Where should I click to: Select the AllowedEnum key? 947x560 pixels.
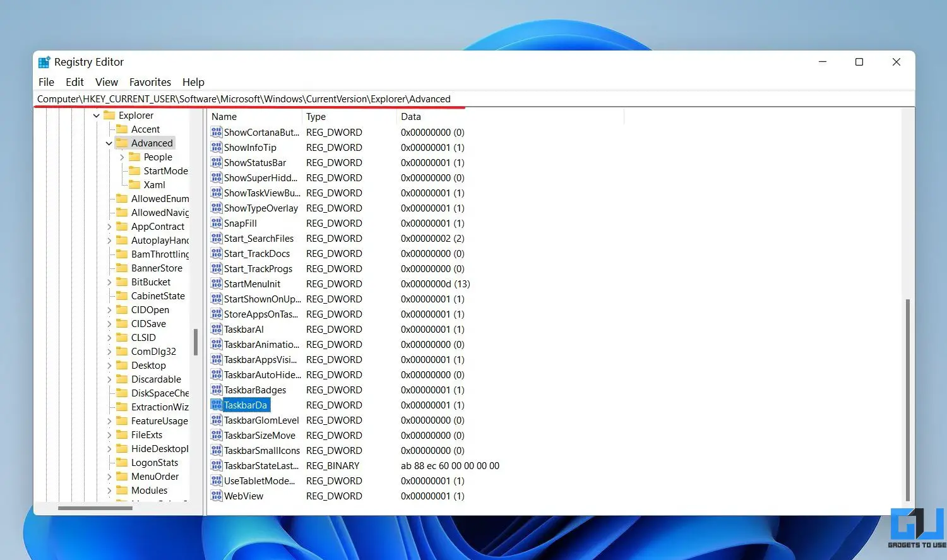point(160,198)
